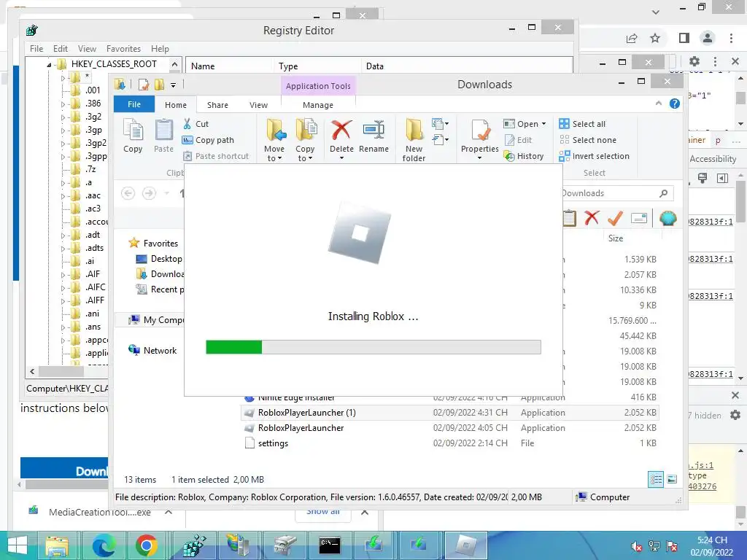Click Show all downloads button in Chrome
The width and height of the screenshot is (747, 560).
323,513
